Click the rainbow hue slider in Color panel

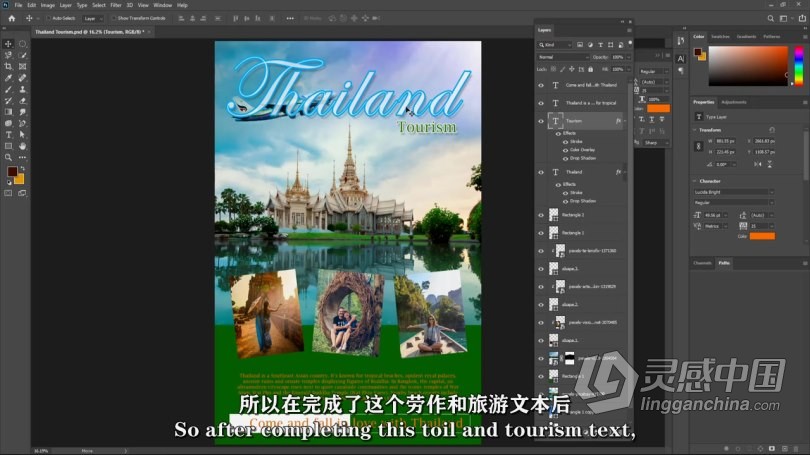point(799,66)
